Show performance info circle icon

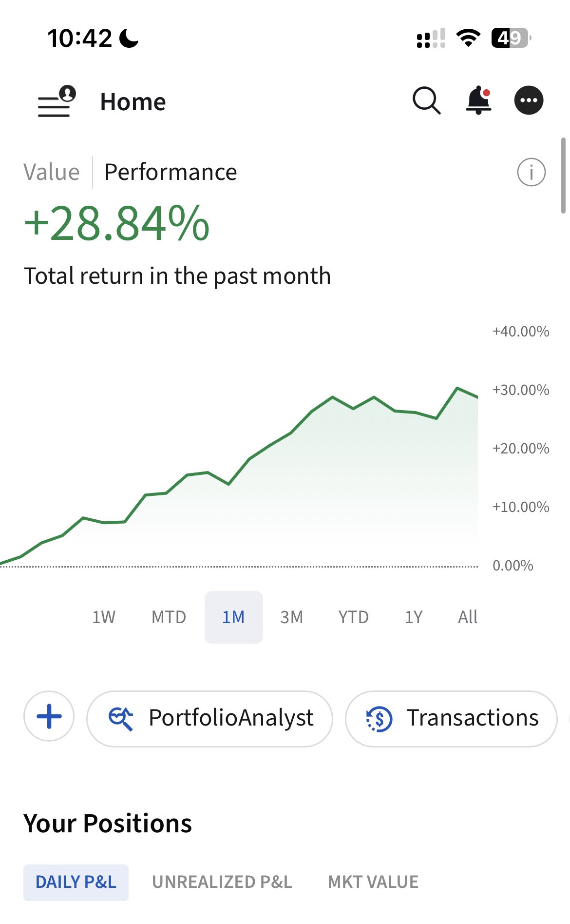pos(531,172)
